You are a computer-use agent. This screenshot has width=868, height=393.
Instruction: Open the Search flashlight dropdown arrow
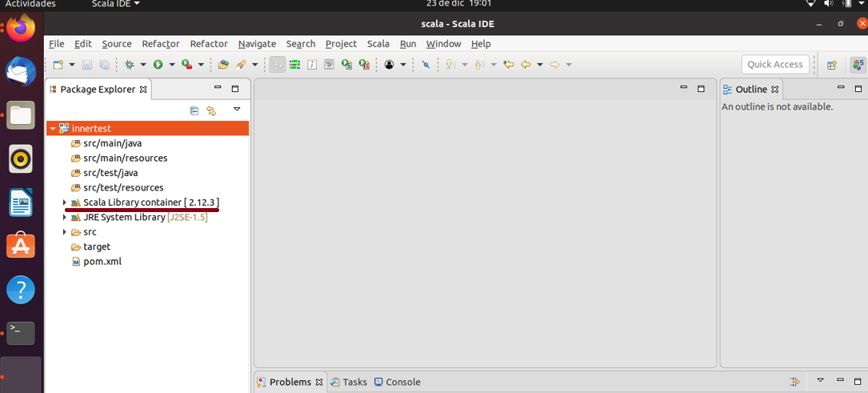(254, 65)
